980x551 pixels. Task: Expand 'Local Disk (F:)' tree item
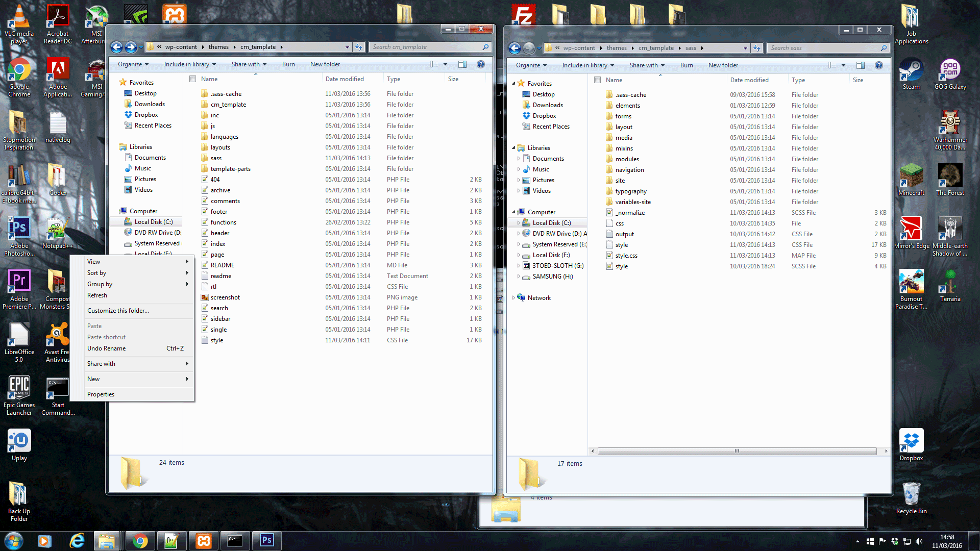point(518,254)
